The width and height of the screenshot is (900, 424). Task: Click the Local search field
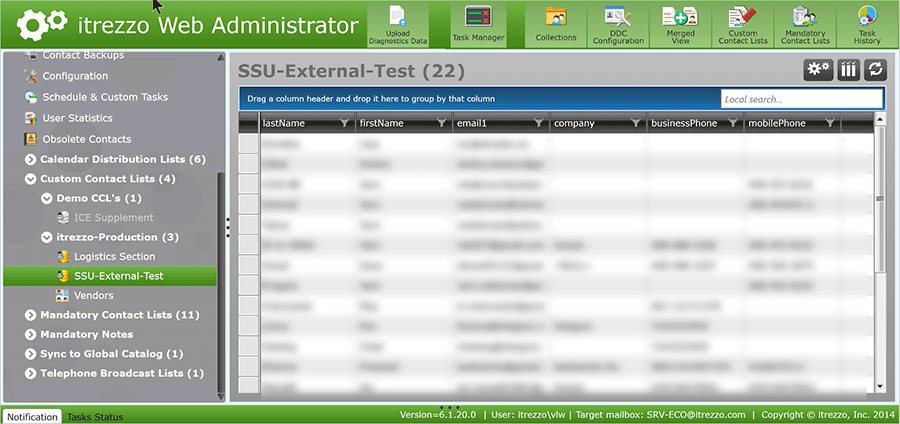801,99
